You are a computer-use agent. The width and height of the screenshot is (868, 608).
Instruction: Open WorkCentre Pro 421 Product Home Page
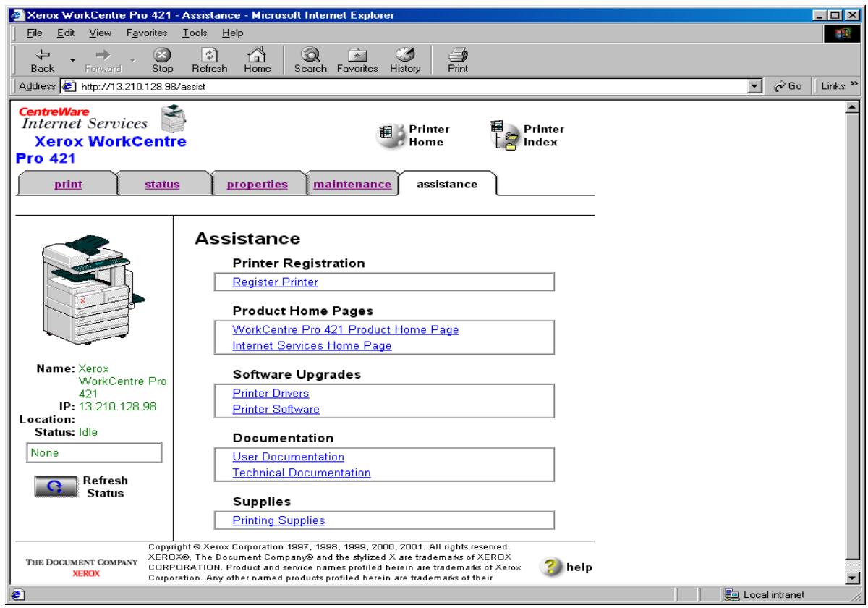point(346,329)
